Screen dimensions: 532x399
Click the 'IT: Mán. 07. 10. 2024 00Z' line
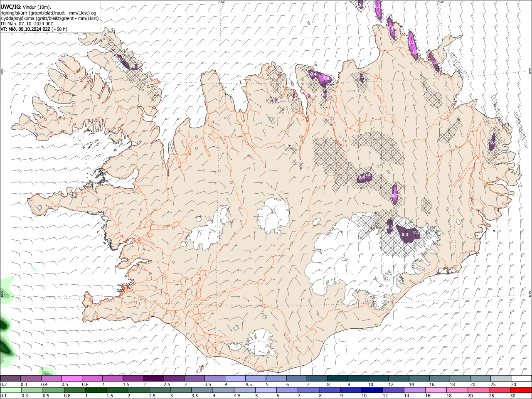click(27, 24)
